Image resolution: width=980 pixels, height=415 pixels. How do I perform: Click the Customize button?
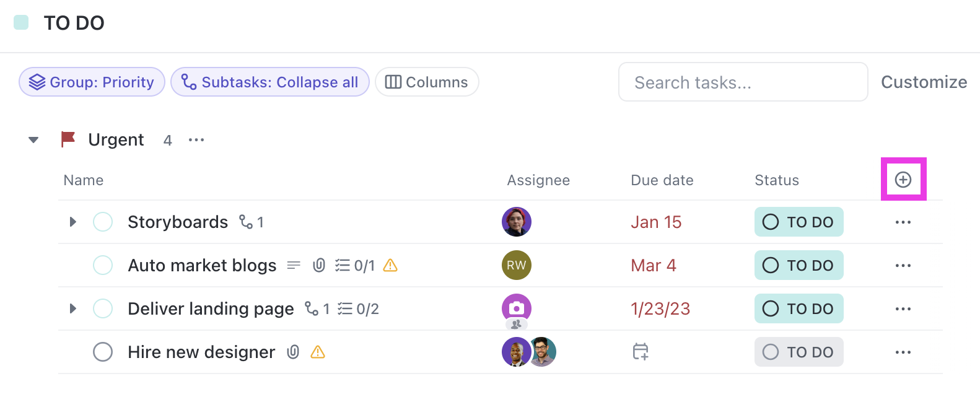pyautogui.click(x=924, y=82)
